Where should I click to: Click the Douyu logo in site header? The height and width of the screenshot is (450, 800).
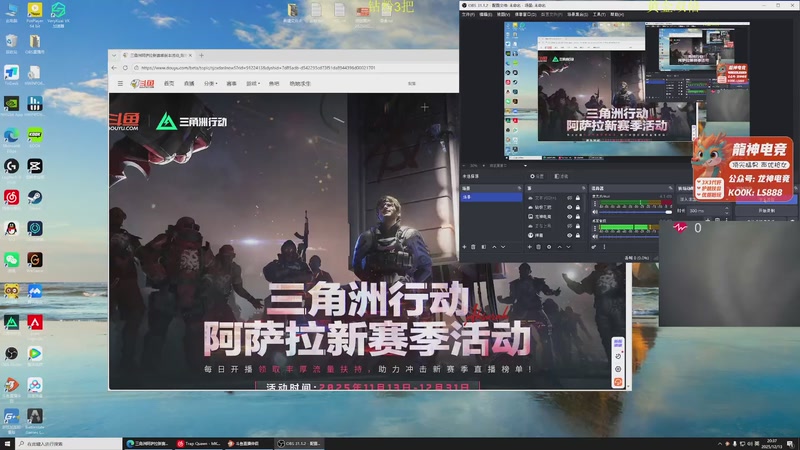[142, 84]
